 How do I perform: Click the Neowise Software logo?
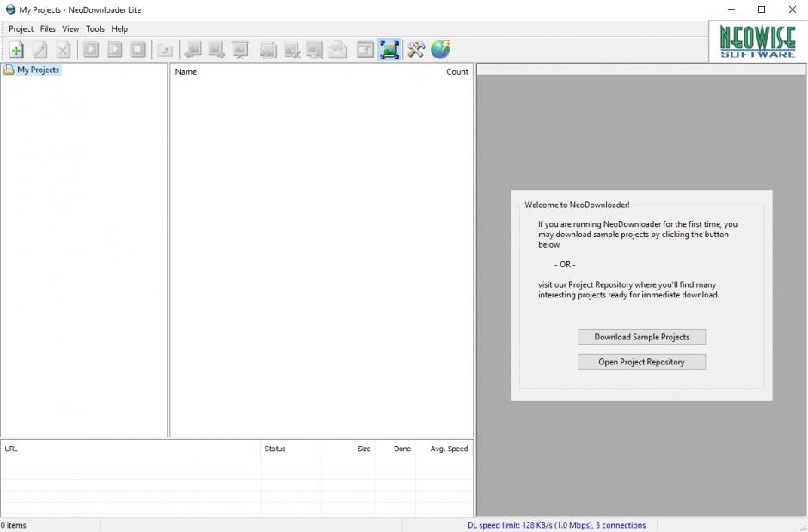coord(757,41)
